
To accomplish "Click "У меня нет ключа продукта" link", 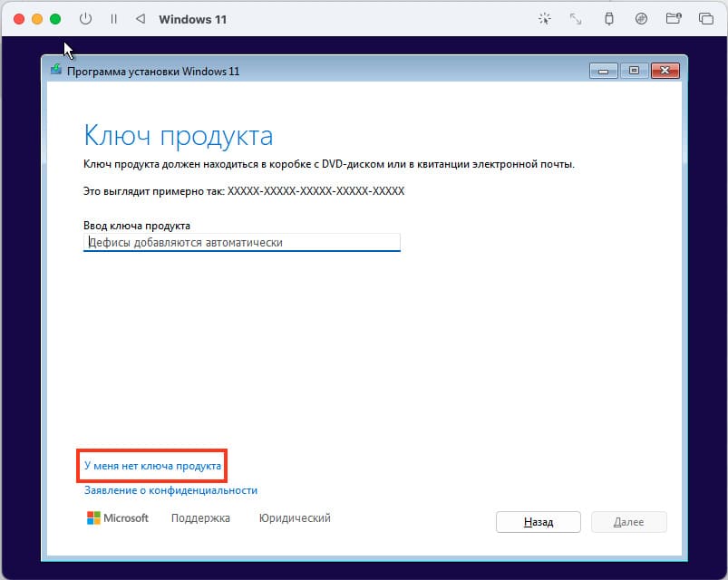I will coord(152,466).
